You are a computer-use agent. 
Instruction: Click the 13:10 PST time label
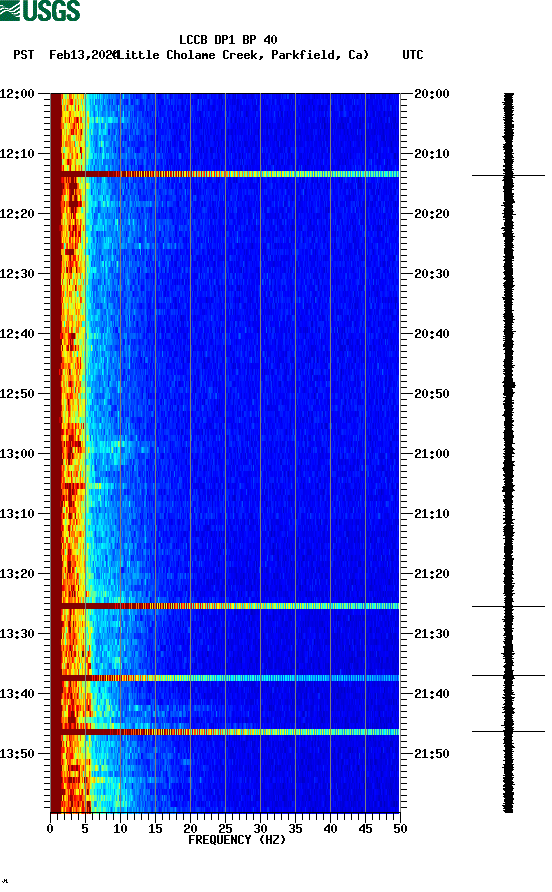(17, 514)
